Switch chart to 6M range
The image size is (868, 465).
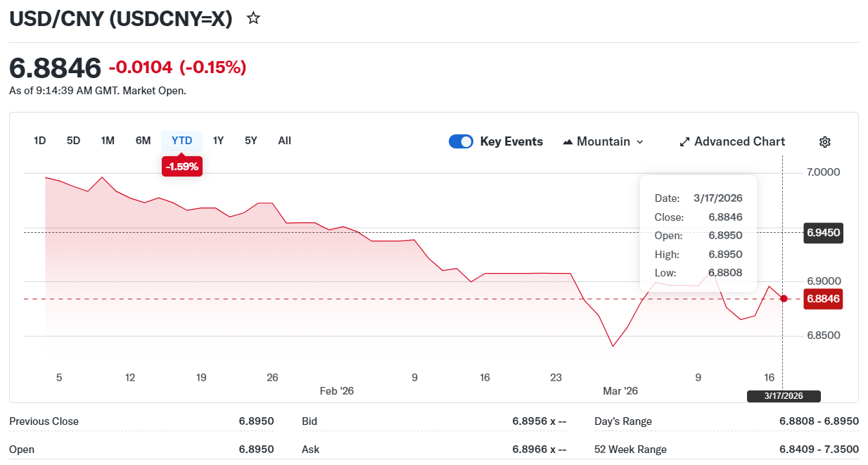click(x=143, y=141)
